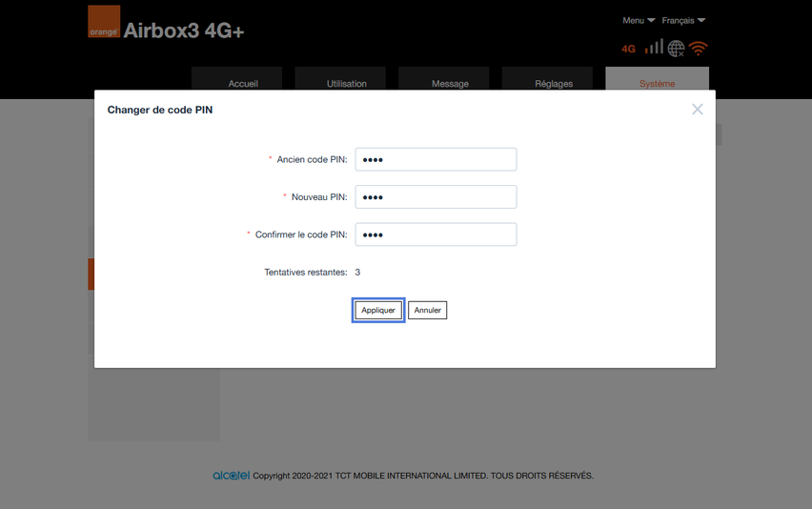This screenshot has width=812, height=509.
Task: Click the globe internet connection icon
Action: pos(677,48)
